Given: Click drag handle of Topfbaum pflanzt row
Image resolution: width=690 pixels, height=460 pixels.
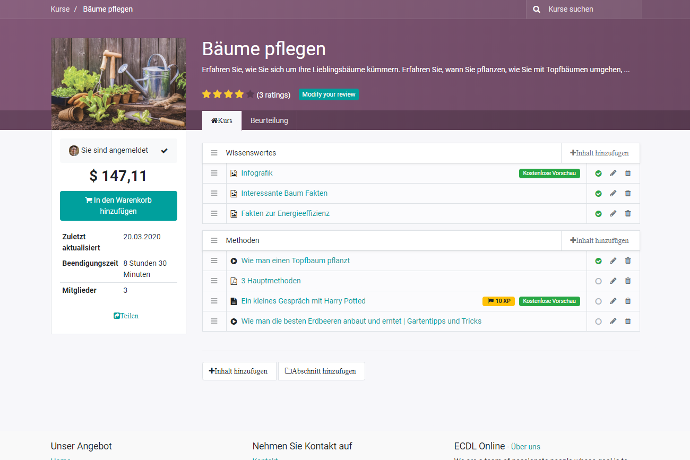Looking at the screenshot, I should tap(214, 261).
